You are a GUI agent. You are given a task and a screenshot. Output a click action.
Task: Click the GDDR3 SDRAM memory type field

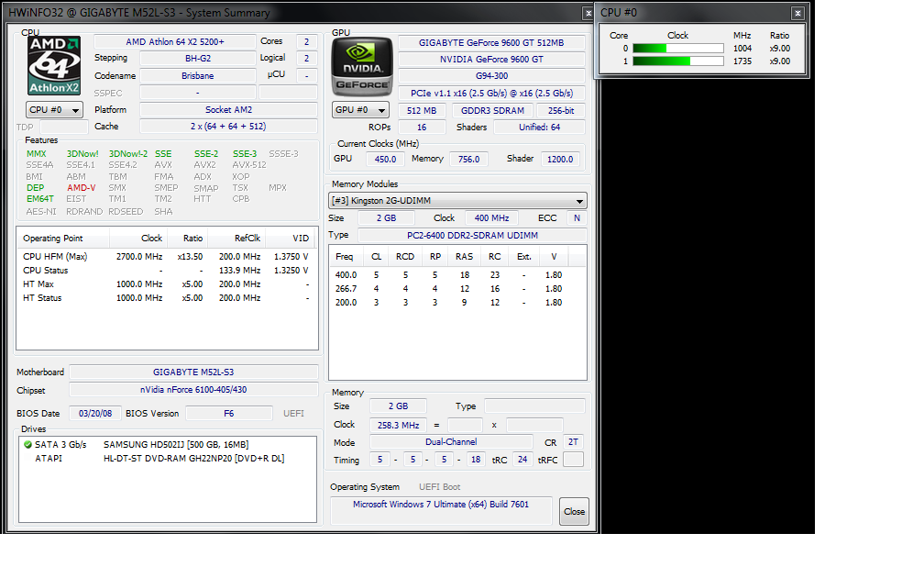(x=492, y=111)
